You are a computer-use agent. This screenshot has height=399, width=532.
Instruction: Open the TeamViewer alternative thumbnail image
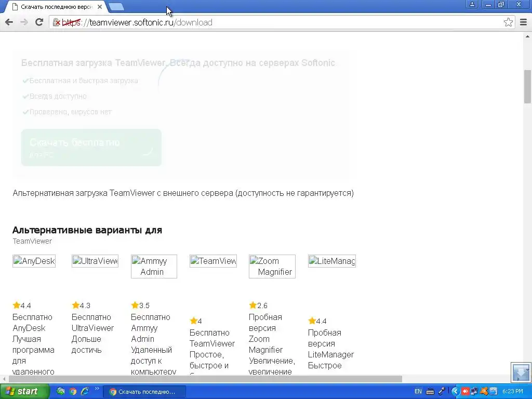(x=213, y=261)
